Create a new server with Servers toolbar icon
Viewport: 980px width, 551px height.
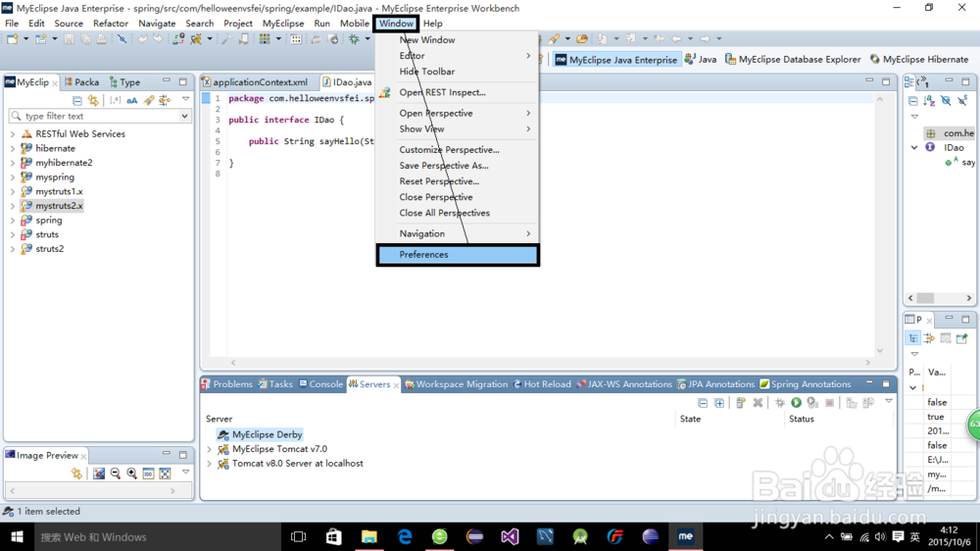pos(741,403)
